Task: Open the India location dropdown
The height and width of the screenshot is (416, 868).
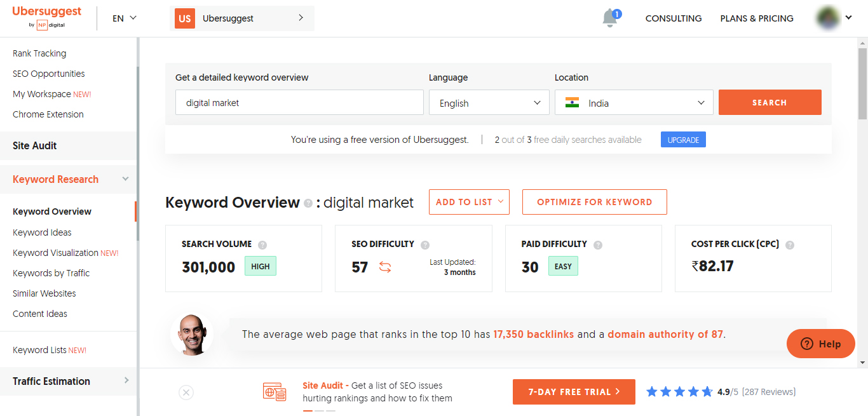Action: 634,102
